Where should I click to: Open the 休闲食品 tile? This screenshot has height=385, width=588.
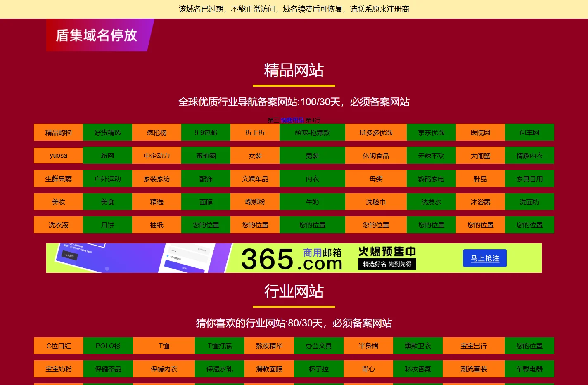click(x=376, y=156)
